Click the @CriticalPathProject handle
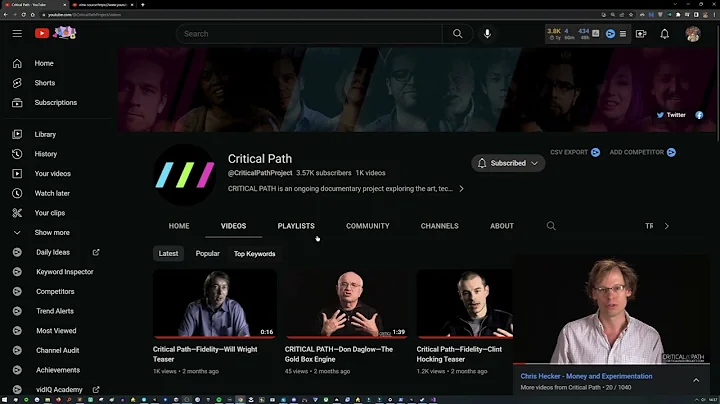 260,173
